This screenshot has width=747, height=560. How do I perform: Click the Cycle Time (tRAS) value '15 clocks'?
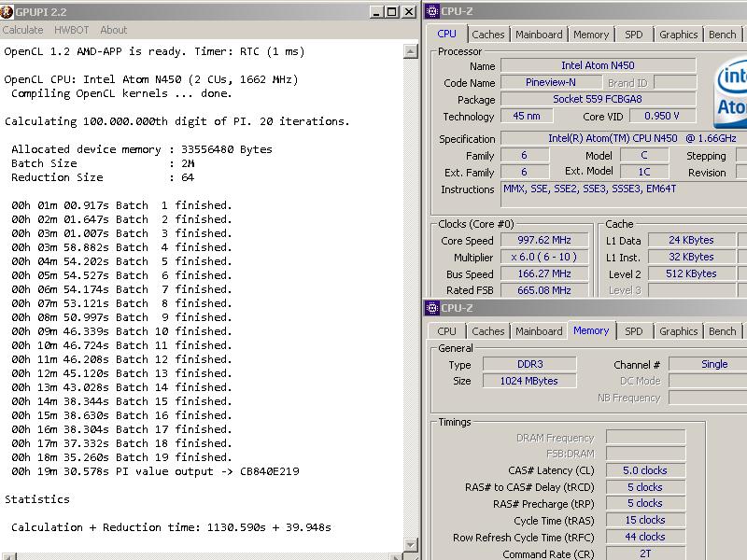pyautogui.click(x=645, y=520)
